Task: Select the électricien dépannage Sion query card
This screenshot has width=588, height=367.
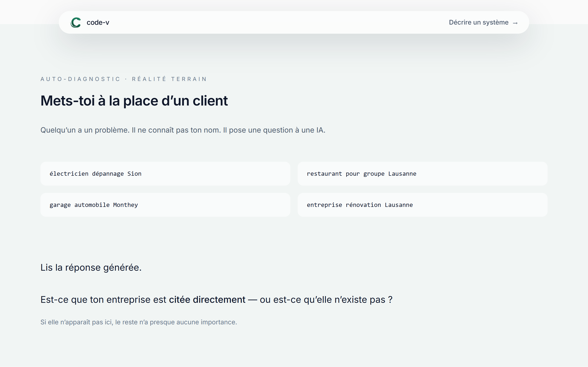Action: [x=165, y=174]
